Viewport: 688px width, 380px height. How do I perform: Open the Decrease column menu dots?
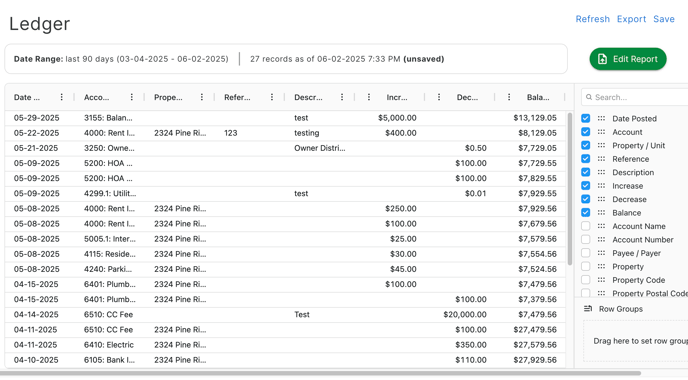click(x=439, y=97)
